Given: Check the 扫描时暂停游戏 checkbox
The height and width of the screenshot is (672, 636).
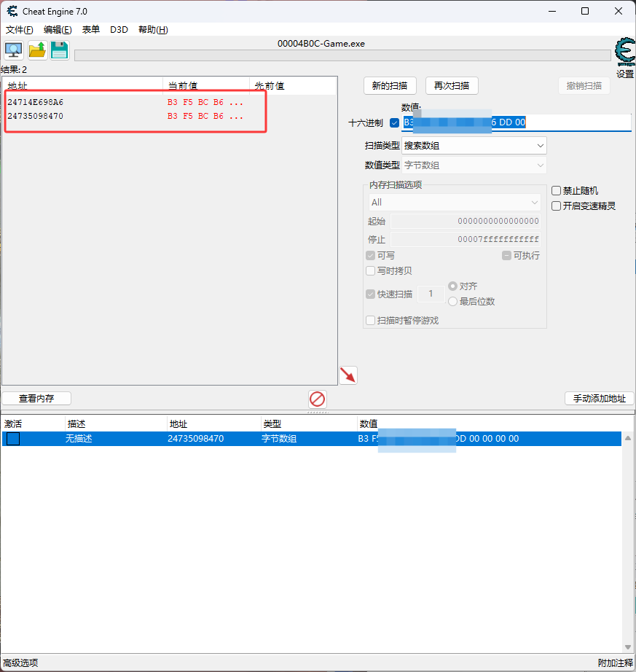Looking at the screenshot, I should click(371, 321).
